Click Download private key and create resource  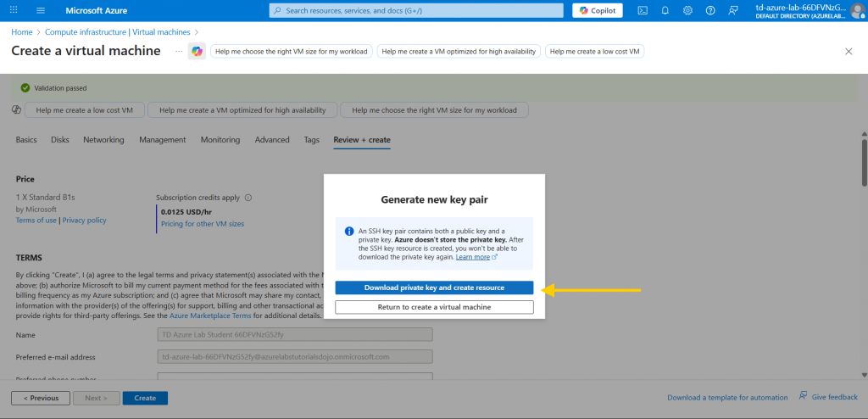(x=434, y=288)
